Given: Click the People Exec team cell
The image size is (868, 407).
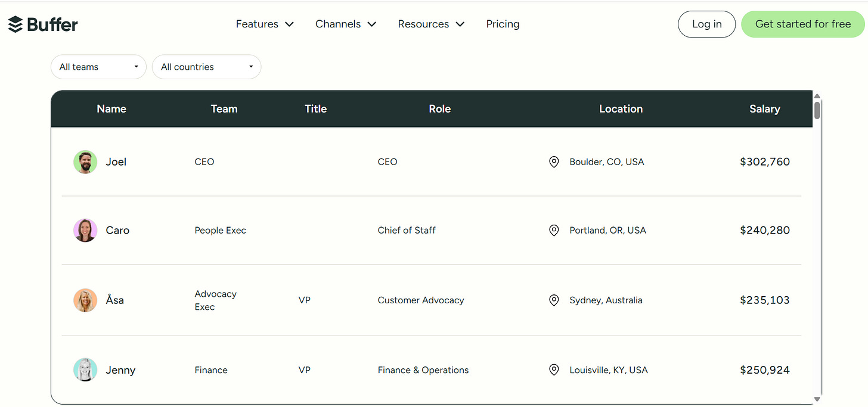Looking at the screenshot, I should pos(220,231).
